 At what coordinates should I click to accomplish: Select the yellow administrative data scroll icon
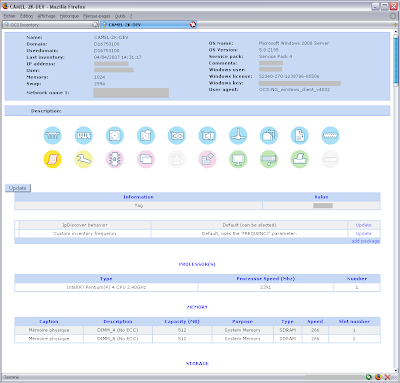(x=53, y=159)
